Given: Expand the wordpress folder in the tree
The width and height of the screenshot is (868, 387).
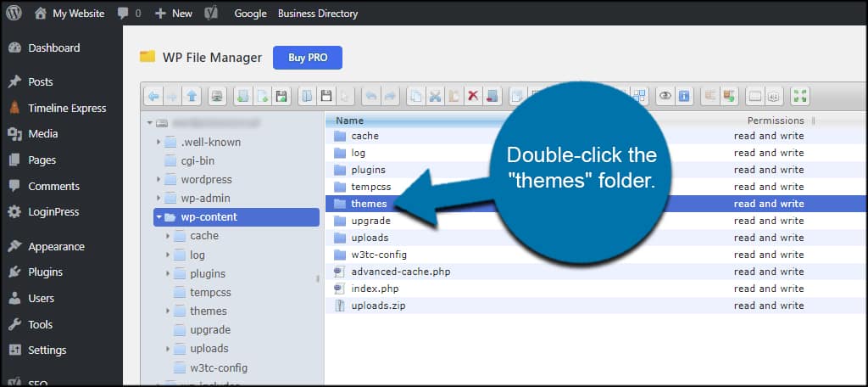Looking at the screenshot, I should pos(159,180).
